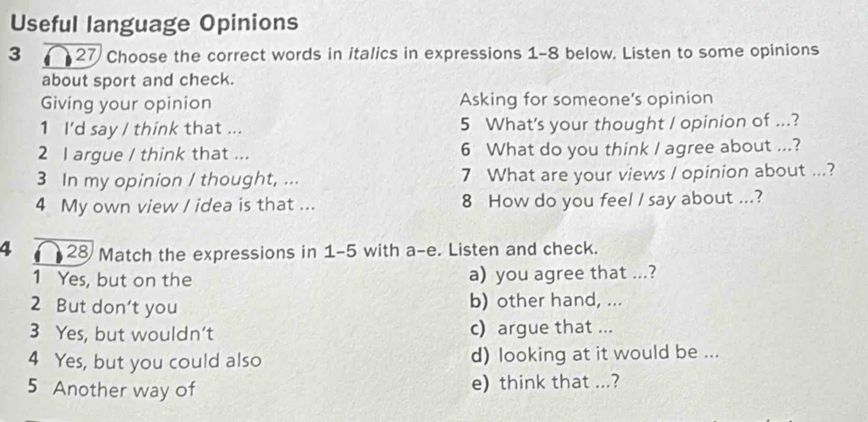
Task: Click question 7 'What are your views / opinion'
Action: [648, 173]
